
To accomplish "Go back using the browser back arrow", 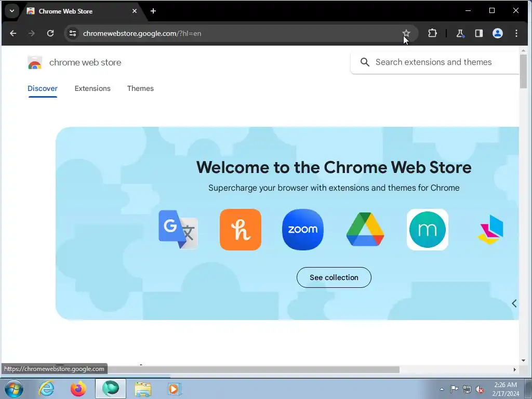I will tap(13, 33).
